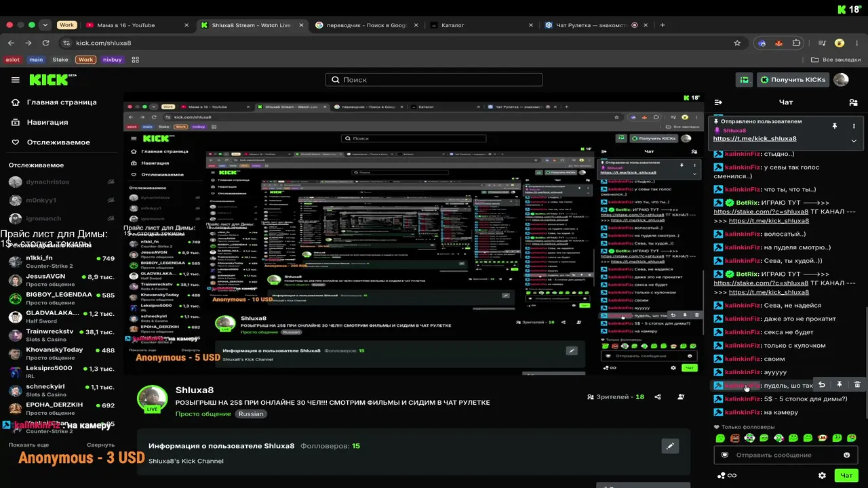868x488 pixels.
Task: Open a new browser tab
Action: [x=663, y=25]
